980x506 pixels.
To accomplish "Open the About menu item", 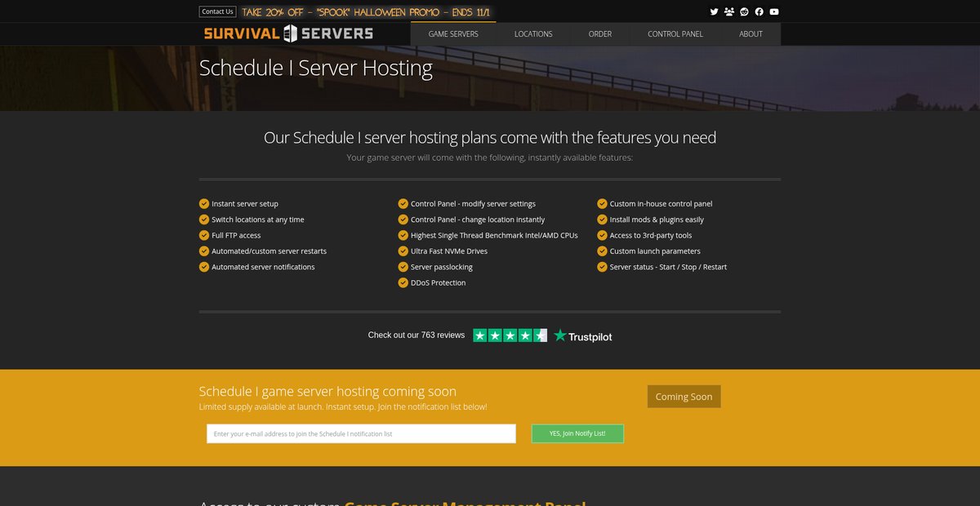I will click(x=751, y=34).
